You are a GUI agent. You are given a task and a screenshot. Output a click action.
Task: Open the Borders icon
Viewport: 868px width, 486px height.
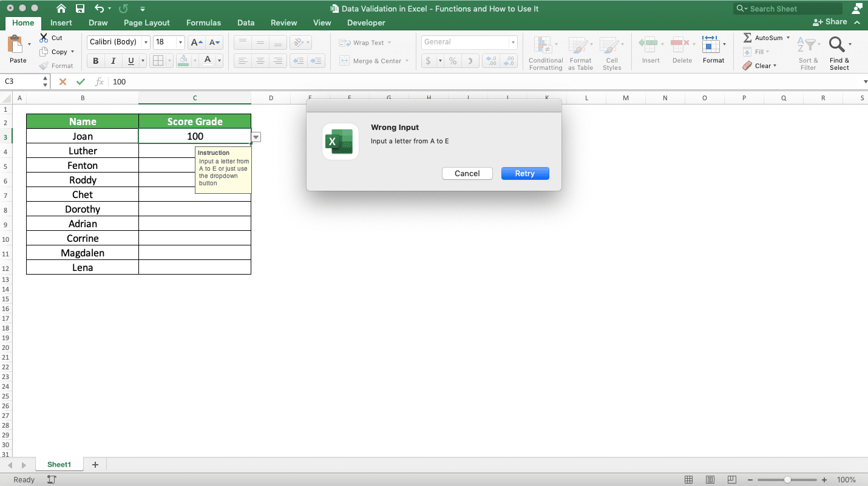tap(158, 61)
